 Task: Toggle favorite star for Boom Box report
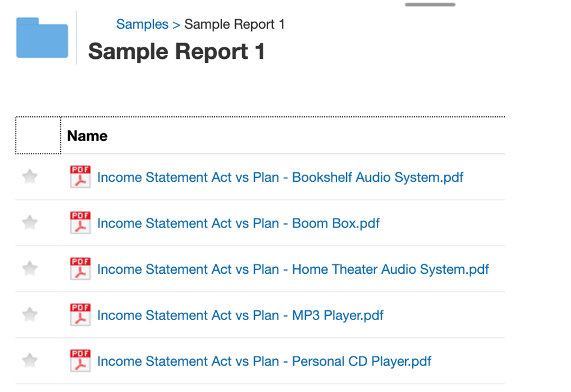[29, 223]
